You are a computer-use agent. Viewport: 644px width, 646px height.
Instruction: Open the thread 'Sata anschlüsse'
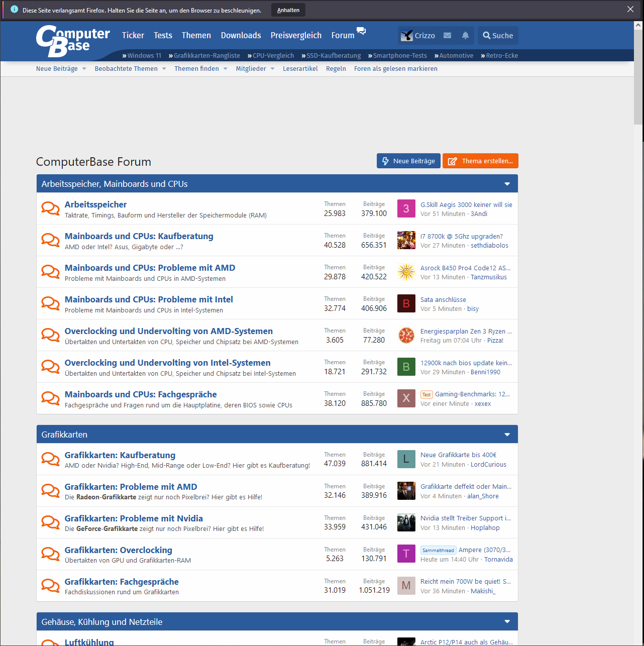443,299
